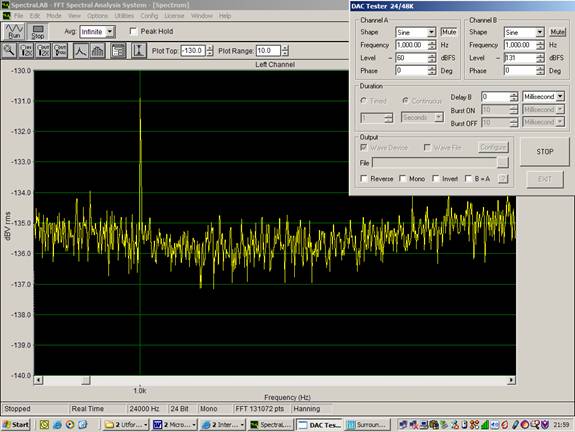Click the first Cnv 12x toolbar icon
This screenshot has width=575, height=432.
pos(26,51)
